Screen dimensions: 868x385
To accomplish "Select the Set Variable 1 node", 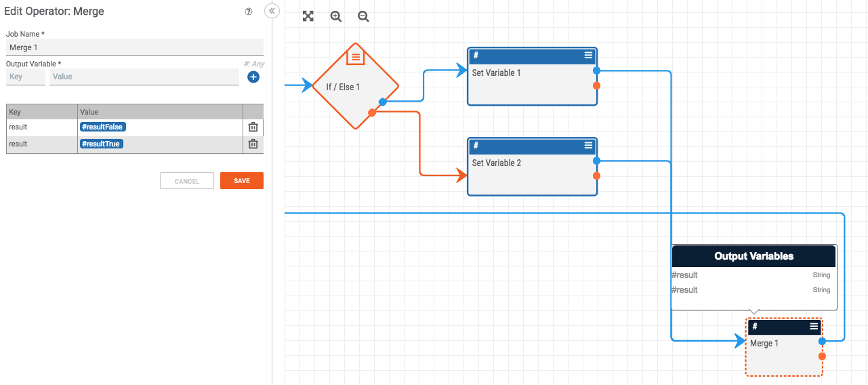I will pos(532,85).
